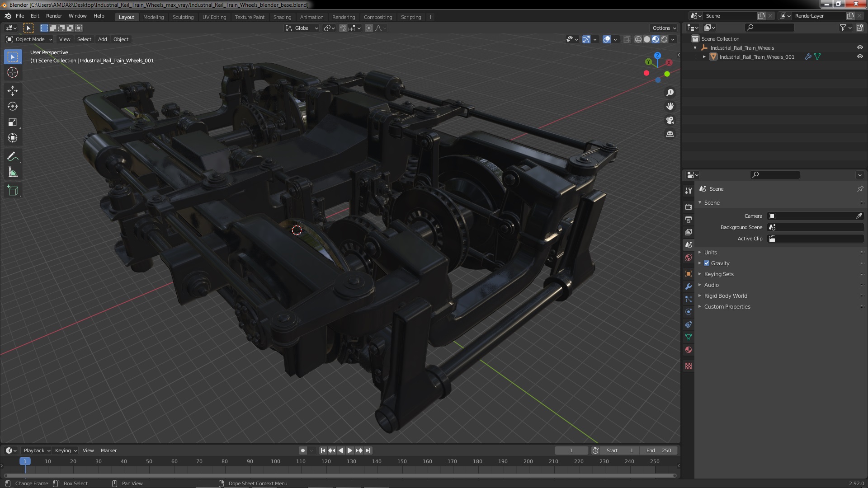
Task: Play the animation forward
Action: tap(350, 450)
